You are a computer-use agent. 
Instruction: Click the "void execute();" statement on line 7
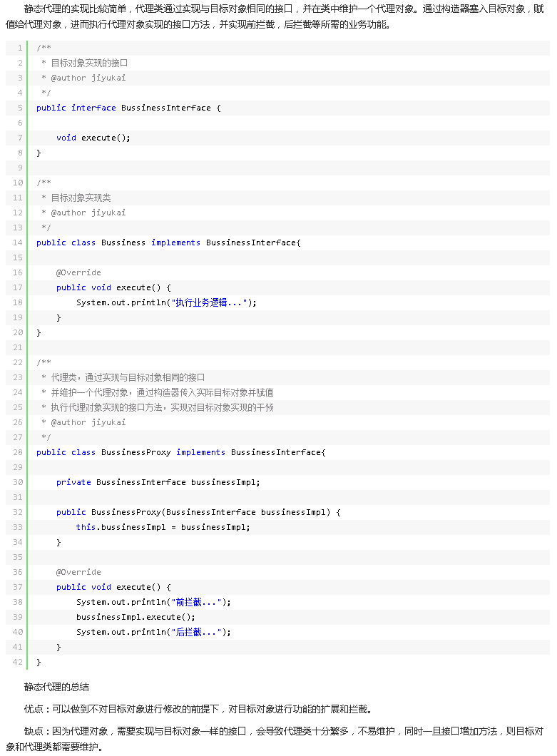click(x=93, y=138)
